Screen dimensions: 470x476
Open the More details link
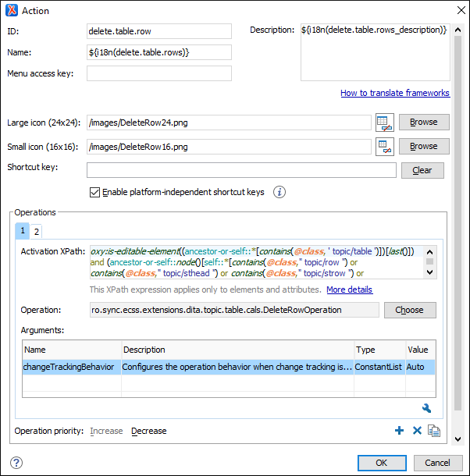[x=349, y=290]
